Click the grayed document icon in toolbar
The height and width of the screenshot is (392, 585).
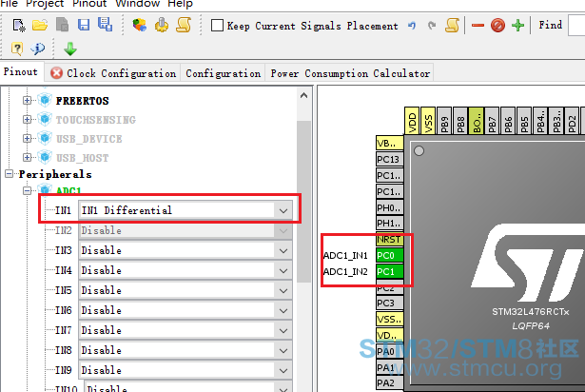pos(63,25)
